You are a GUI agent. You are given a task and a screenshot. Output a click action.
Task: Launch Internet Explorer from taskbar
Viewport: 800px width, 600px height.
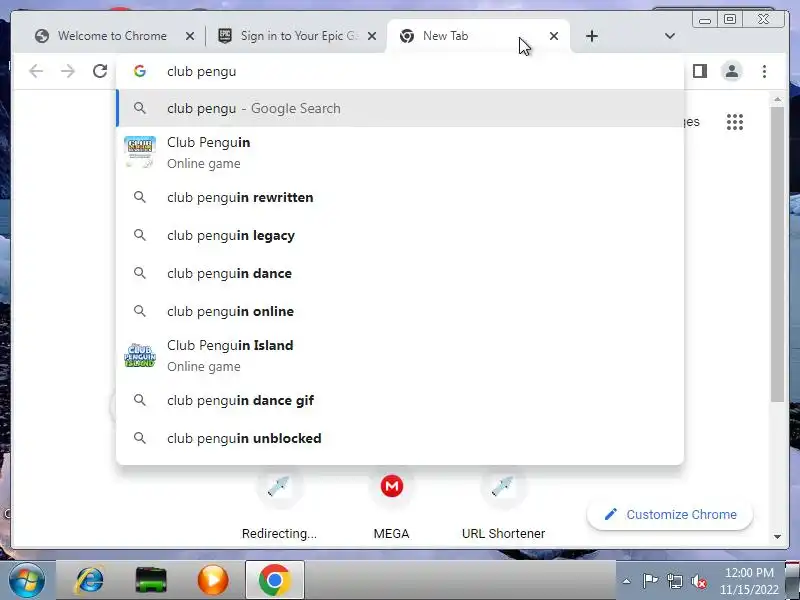(x=90, y=580)
